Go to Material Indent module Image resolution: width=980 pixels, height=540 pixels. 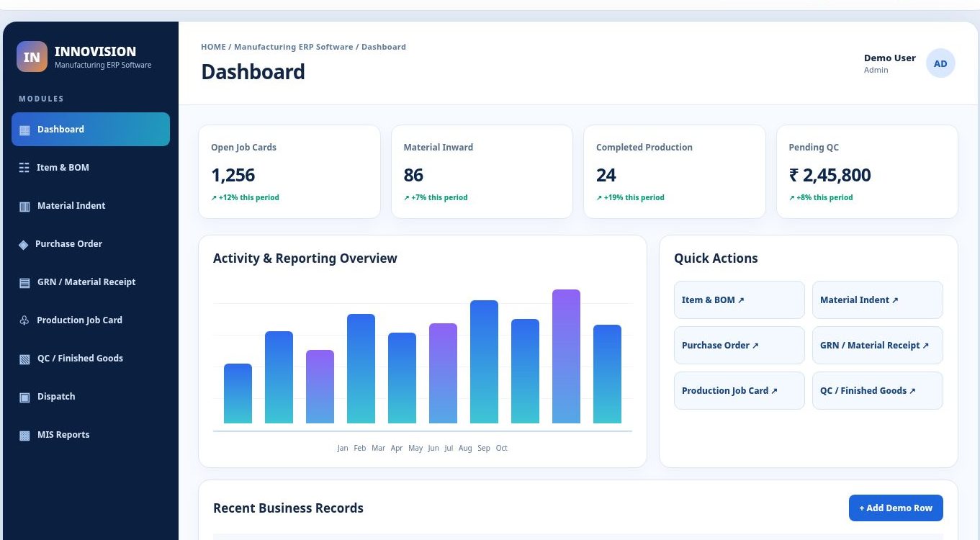pos(91,206)
